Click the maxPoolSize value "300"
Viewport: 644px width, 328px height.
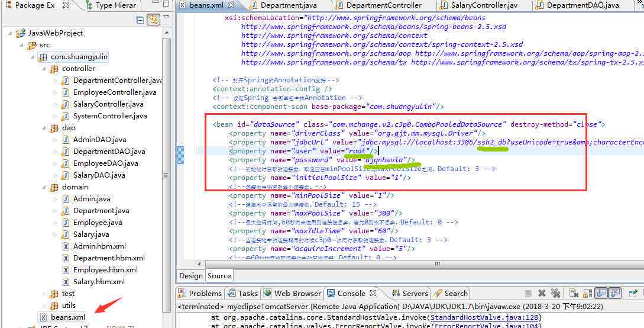point(384,213)
